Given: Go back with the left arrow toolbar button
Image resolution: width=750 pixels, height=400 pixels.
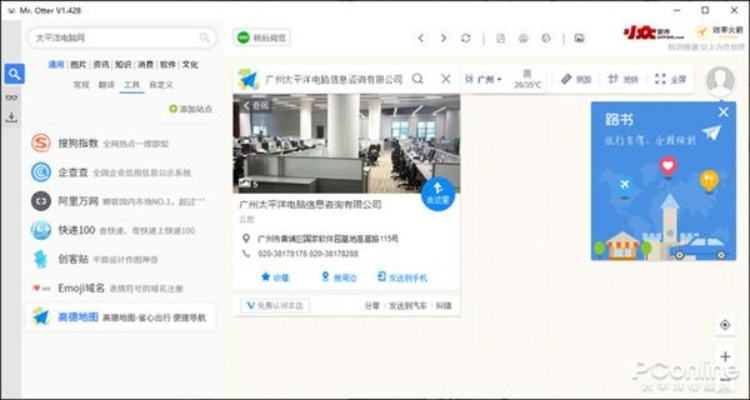Looking at the screenshot, I should (x=420, y=38).
